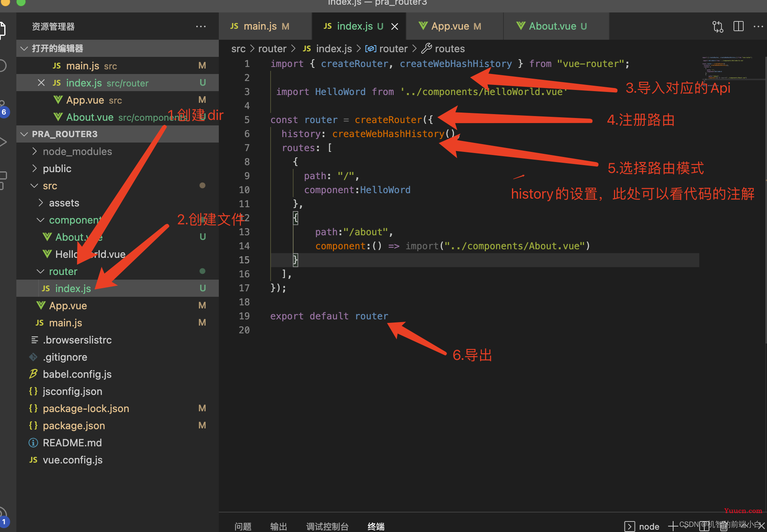Open README.md file
Image resolution: width=767 pixels, height=532 pixels.
pyautogui.click(x=118, y=443)
